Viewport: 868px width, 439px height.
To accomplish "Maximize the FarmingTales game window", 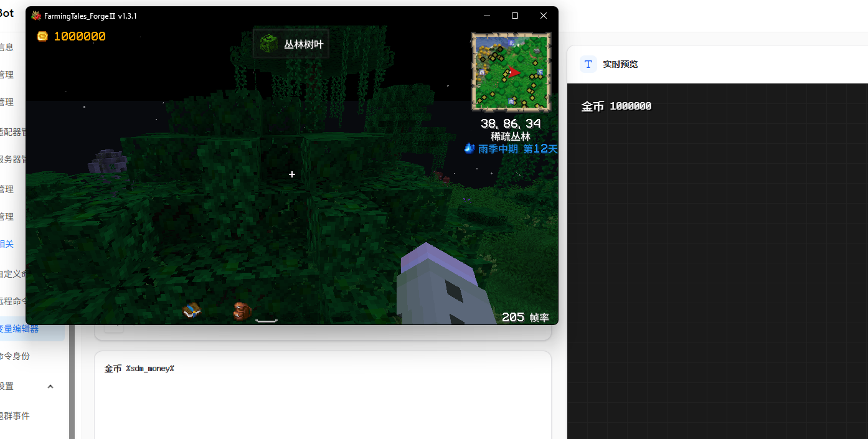I will (515, 16).
